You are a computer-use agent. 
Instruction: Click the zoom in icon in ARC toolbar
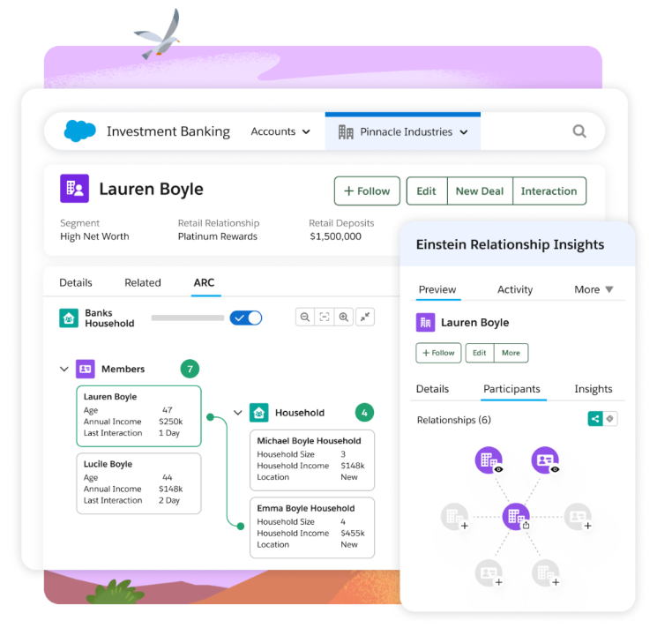[344, 318]
